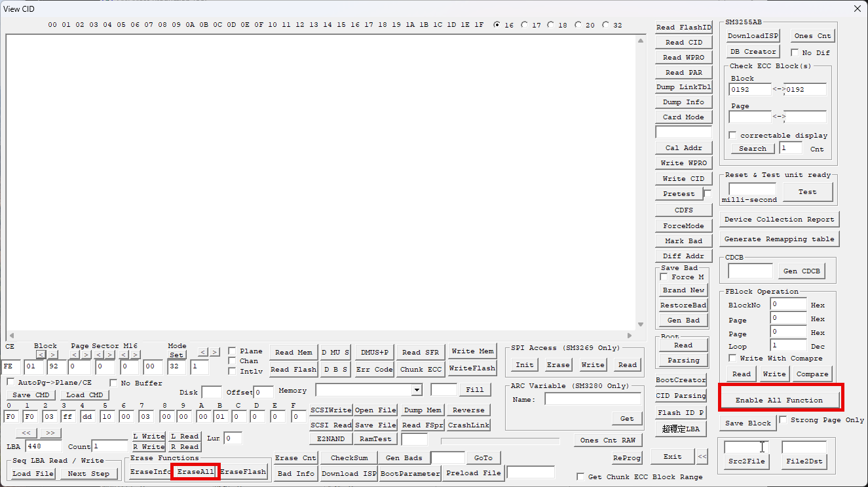Click Read FlashID button
Image resolution: width=868 pixels, height=487 pixels.
683,28
